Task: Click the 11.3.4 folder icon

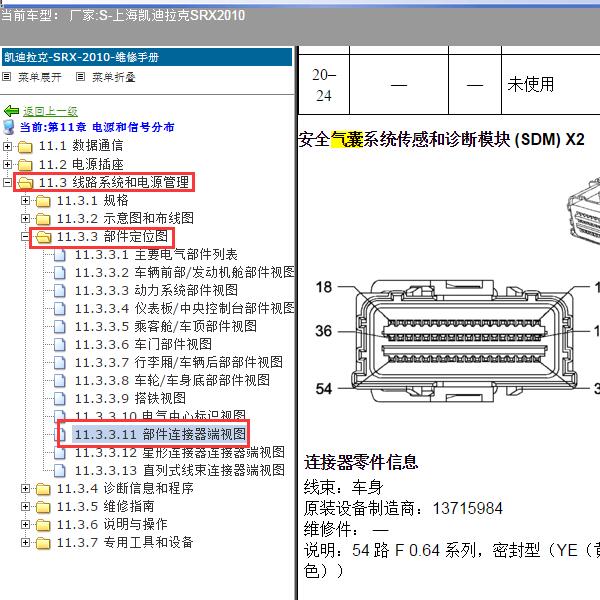Action: tap(43, 489)
